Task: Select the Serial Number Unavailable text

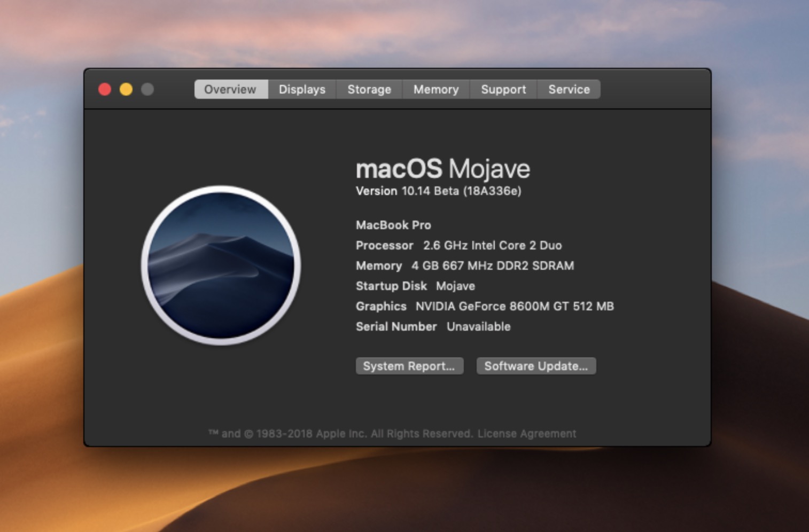Action: click(x=433, y=326)
